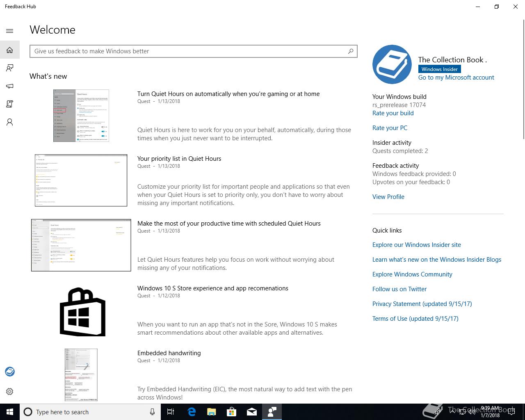
Task: Select 'rs_prerelease 17074' build text
Action: (399, 105)
